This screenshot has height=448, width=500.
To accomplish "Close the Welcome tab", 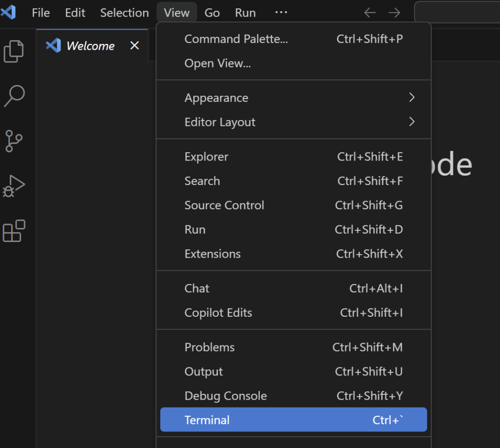I will point(135,45).
